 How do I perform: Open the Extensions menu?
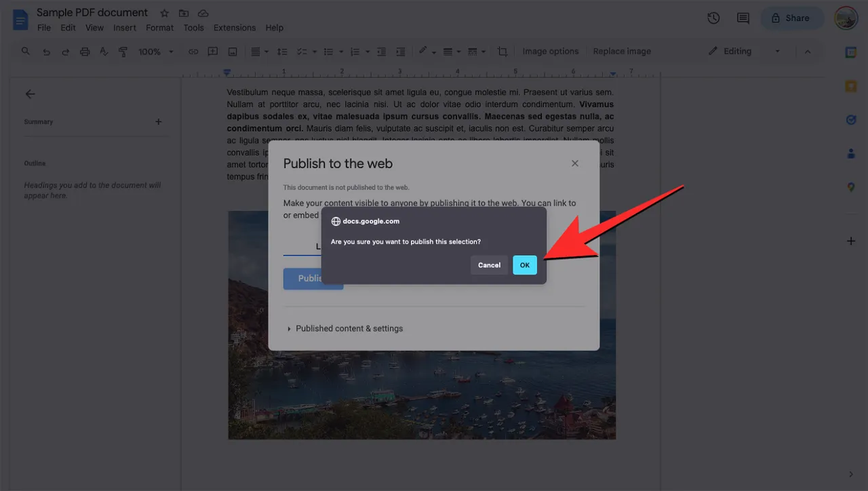235,28
